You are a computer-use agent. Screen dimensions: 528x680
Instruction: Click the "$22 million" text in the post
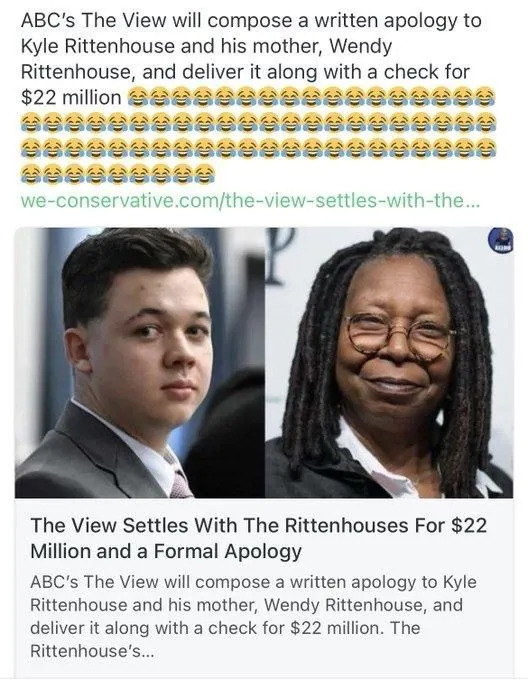71,97
